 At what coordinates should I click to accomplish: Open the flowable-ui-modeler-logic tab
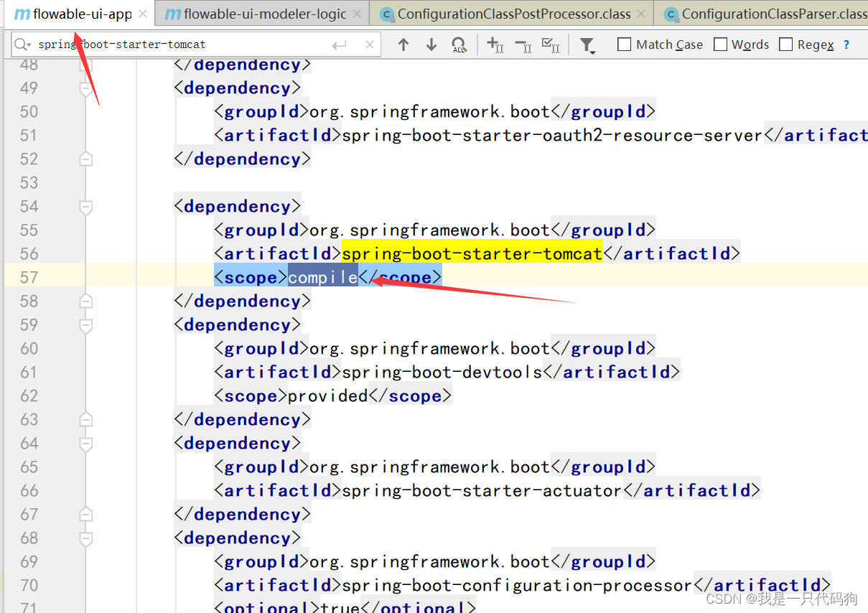coord(258,13)
